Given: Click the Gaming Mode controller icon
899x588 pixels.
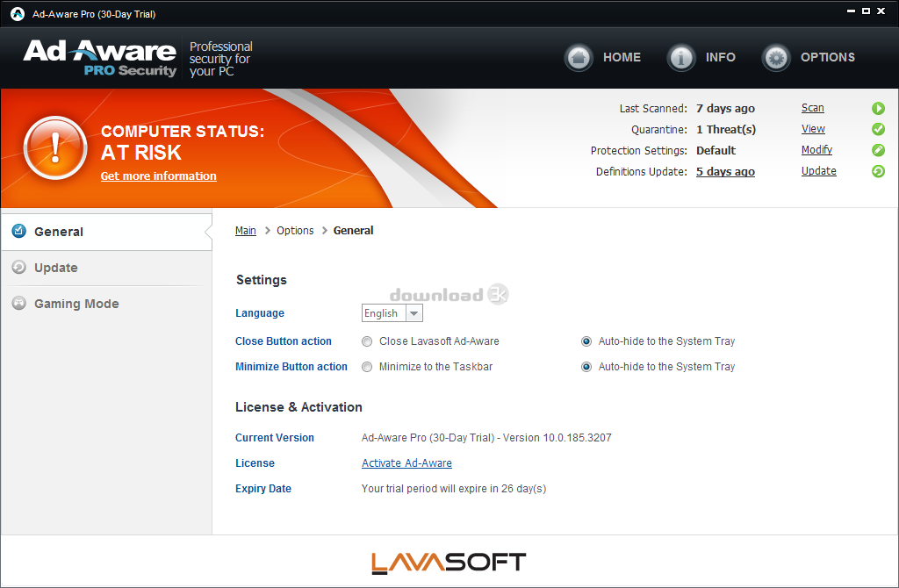Looking at the screenshot, I should pos(19,303).
